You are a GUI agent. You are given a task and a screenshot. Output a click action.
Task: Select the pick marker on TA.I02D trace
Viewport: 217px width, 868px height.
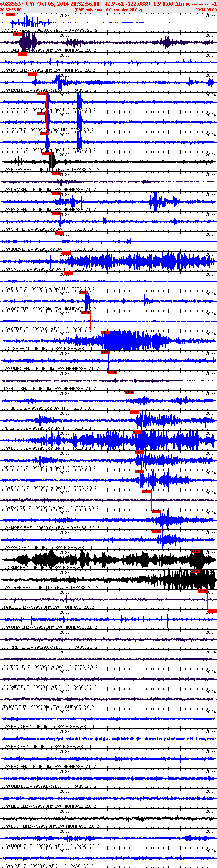coord(203,591)
